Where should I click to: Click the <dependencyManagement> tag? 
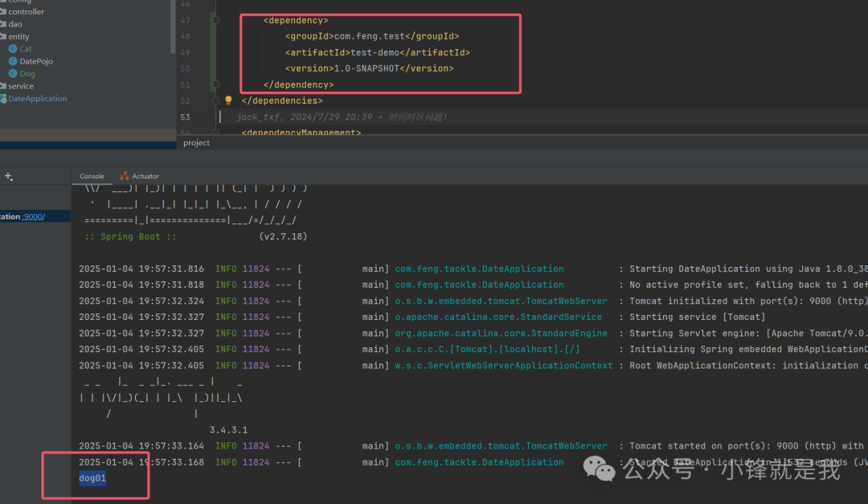click(301, 132)
